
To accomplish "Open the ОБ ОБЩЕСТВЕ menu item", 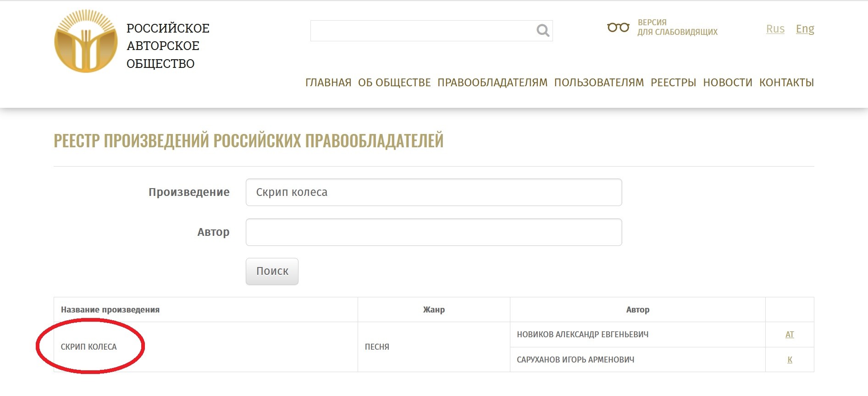I will tap(394, 83).
